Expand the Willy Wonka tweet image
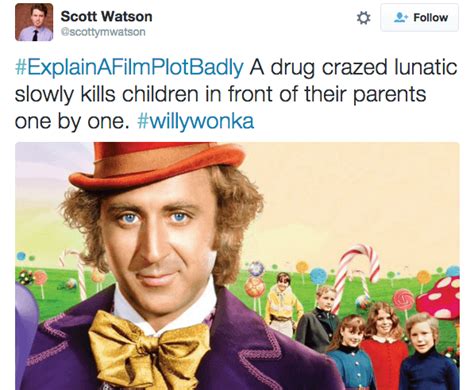474x390 pixels. [237, 266]
